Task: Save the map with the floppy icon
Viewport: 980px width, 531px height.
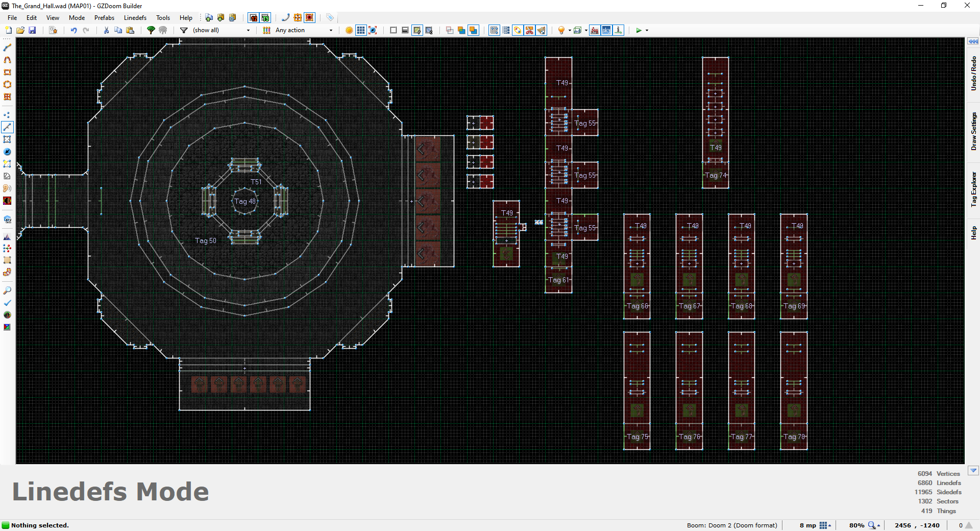Action: tap(32, 30)
